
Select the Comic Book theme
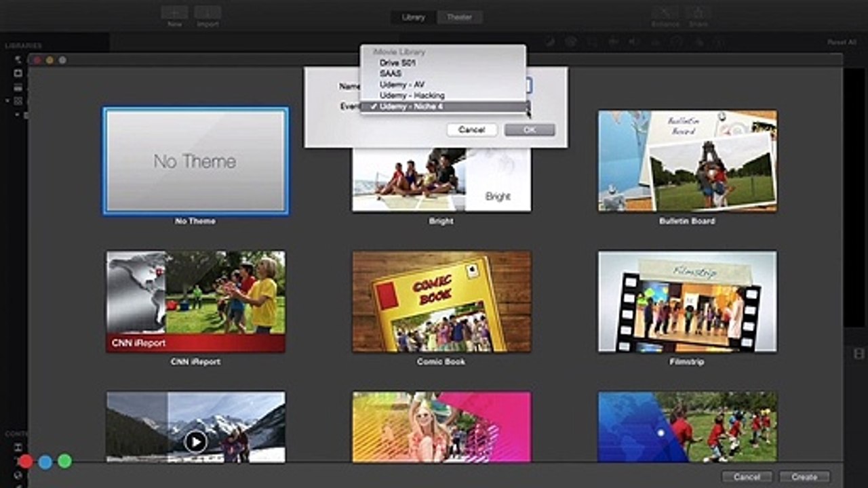point(441,302)
